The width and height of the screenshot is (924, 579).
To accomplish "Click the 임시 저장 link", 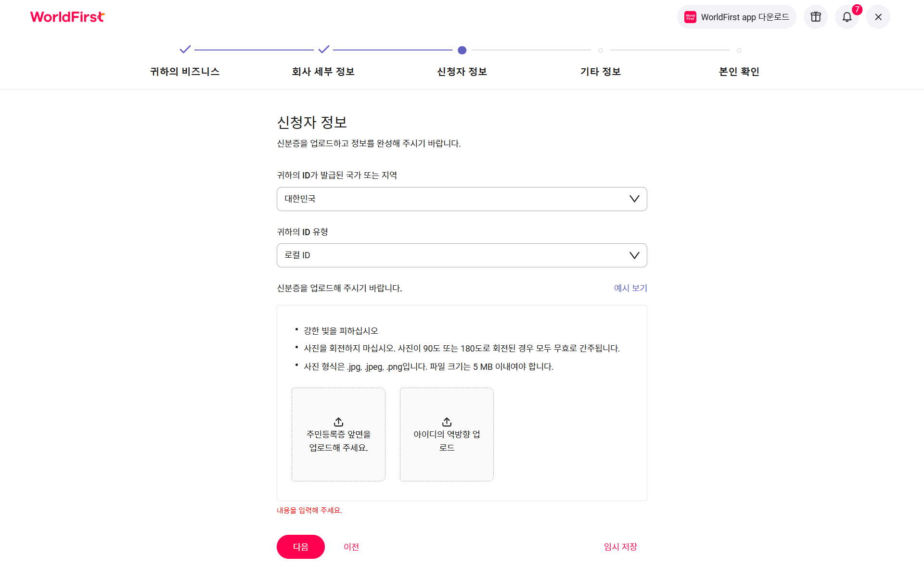I will click(620, 547).
